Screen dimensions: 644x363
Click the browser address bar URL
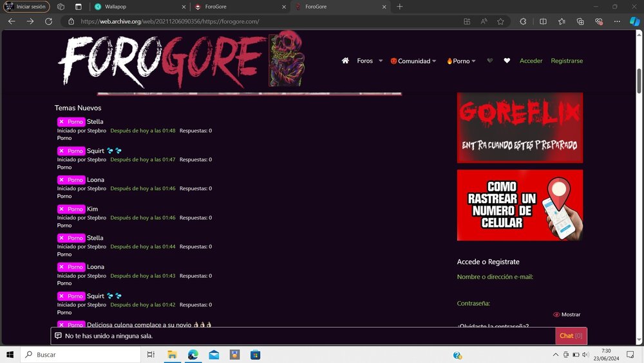(x=170, y=21)
